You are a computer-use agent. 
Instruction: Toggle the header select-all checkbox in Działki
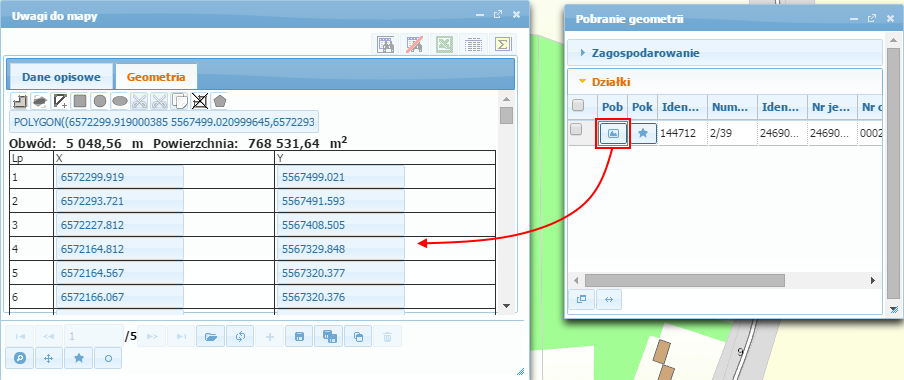[x=577, y=106]
